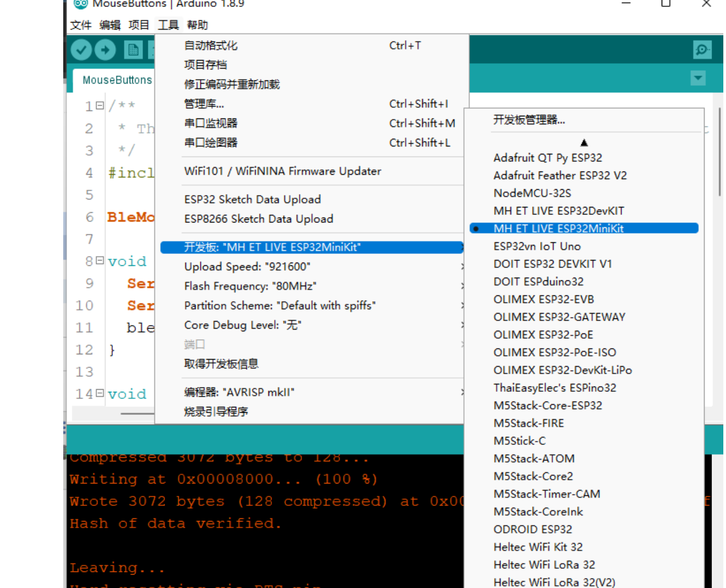Image resolution: width=726 pixels, height=588 pixels.
Task: Select Heltec WiFi Kit 32 board
Action: [x=584, y=547]
